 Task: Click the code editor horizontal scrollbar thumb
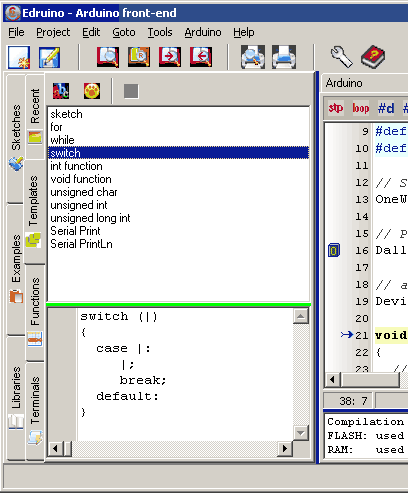point(370,379)
